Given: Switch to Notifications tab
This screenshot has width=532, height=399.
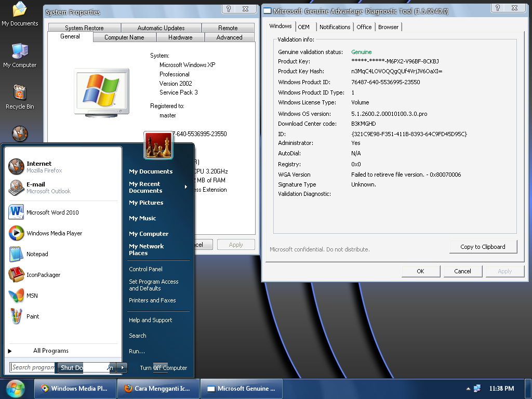Looking at the screenshot, I should click(x=335, y=27).
